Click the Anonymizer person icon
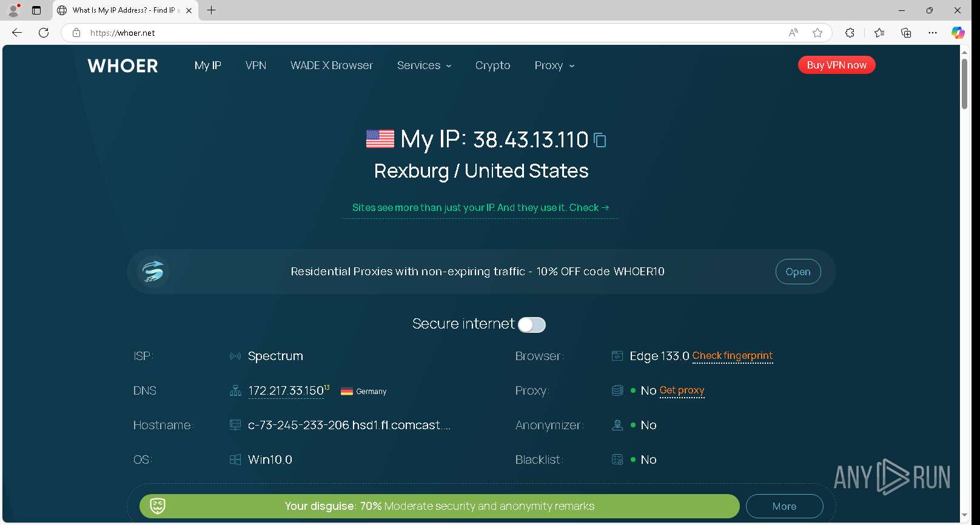 point(617,425)
